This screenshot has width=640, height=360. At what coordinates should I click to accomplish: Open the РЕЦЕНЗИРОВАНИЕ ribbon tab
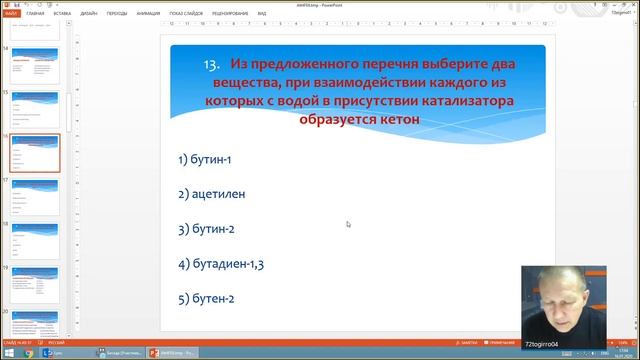(x=230, y=13)
